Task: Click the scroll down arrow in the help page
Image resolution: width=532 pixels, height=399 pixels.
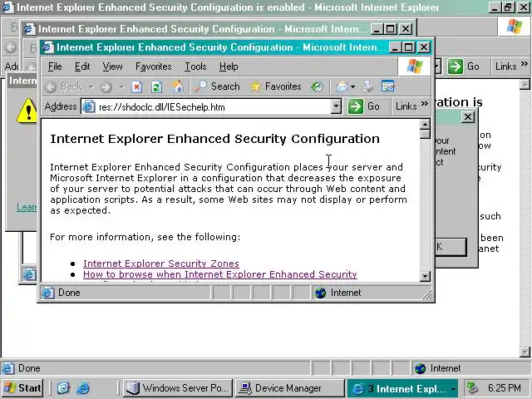Action: coord(425,276)
